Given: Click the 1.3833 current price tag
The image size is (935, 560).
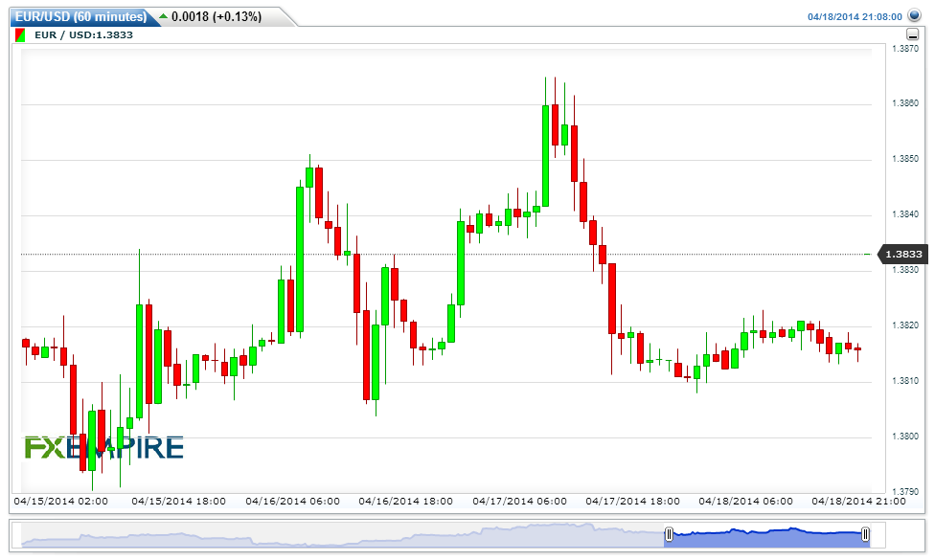Looking at the screenshot, I should coord(902,255).
